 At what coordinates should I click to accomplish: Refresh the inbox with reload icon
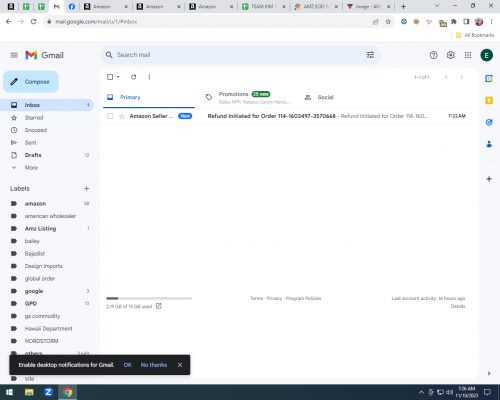[x=133, y=77]
